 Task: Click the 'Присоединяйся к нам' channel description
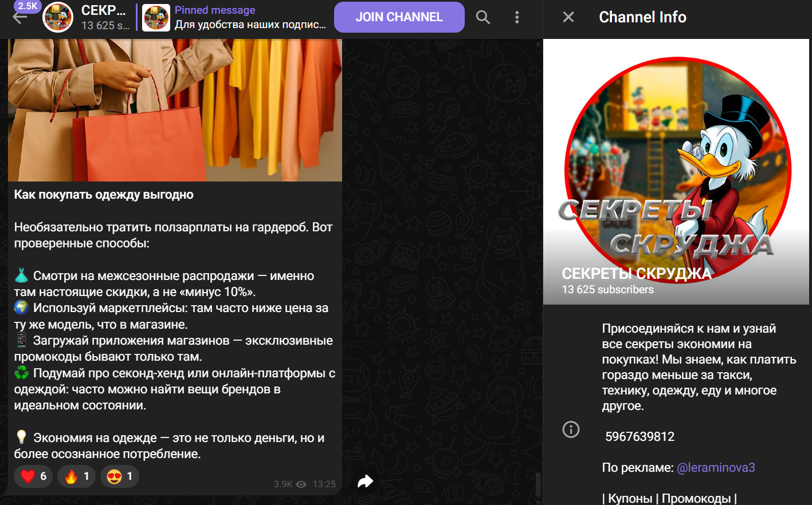click(x=699, y=367)
